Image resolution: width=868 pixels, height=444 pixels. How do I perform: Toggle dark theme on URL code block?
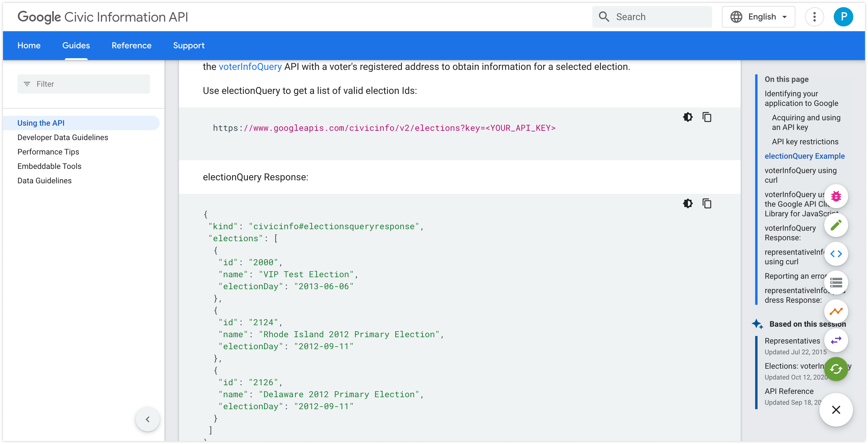688,117
